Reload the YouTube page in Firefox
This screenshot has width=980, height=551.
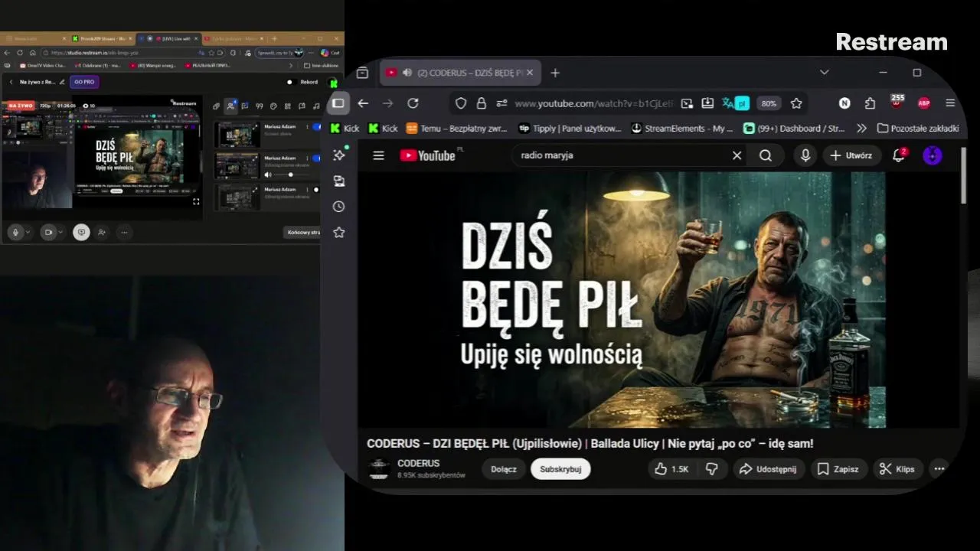(x=413, y=103)
